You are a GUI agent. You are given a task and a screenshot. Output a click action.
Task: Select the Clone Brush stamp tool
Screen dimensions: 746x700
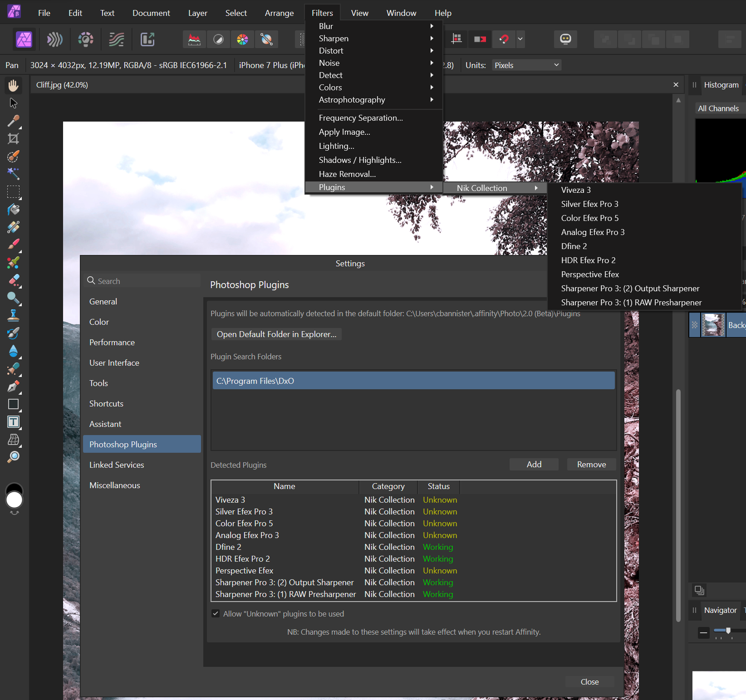pos(14,316)
